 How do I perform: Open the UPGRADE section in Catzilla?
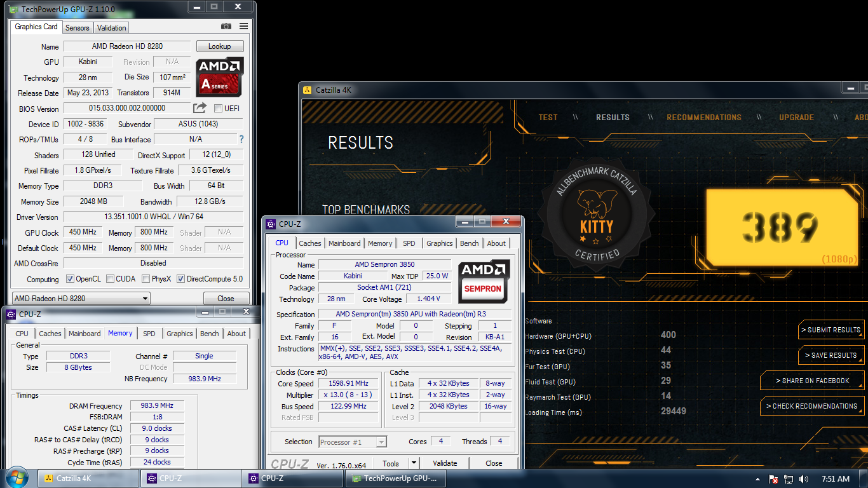tap(796, 118)
